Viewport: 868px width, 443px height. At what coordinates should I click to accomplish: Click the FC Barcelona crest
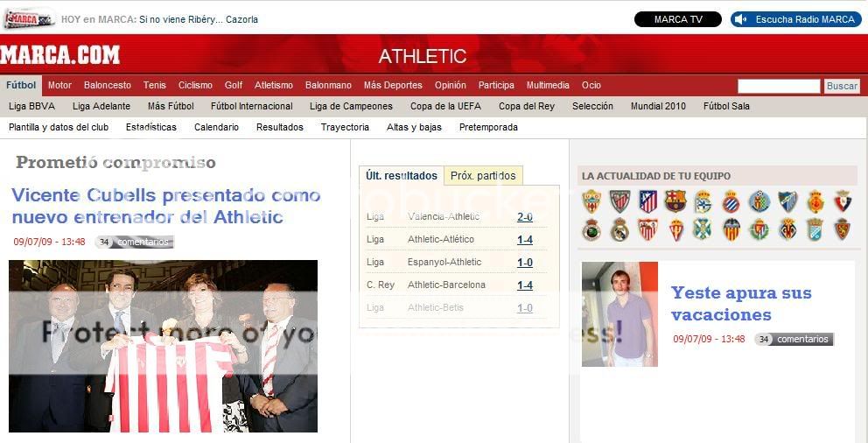(675, 201)
